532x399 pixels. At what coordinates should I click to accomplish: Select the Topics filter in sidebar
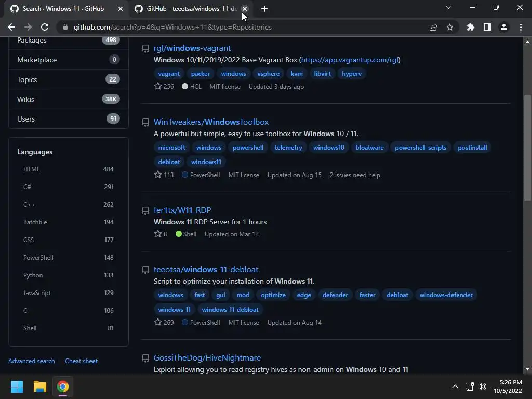point(68,79)
